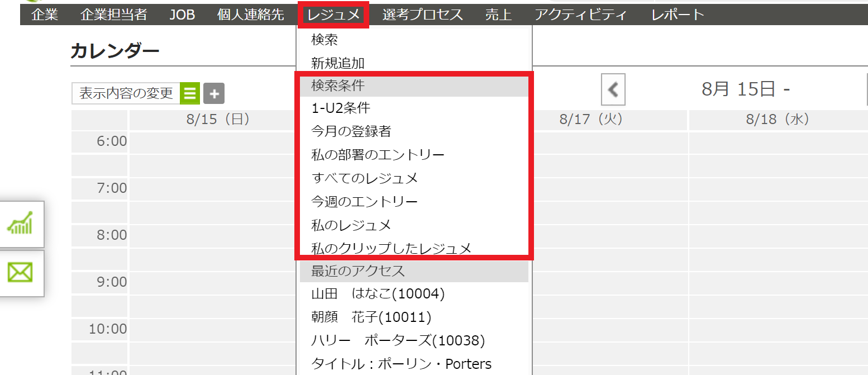Click the 8/18（水） column header
The image size is (868, 375).
click(x=778, y=120)
